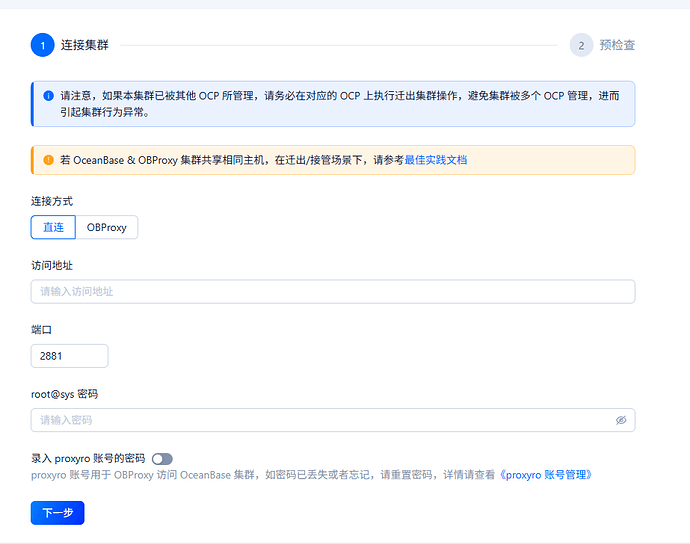
Task: Click the 端口 field showing 2881
Action: [x=69, y=356]
